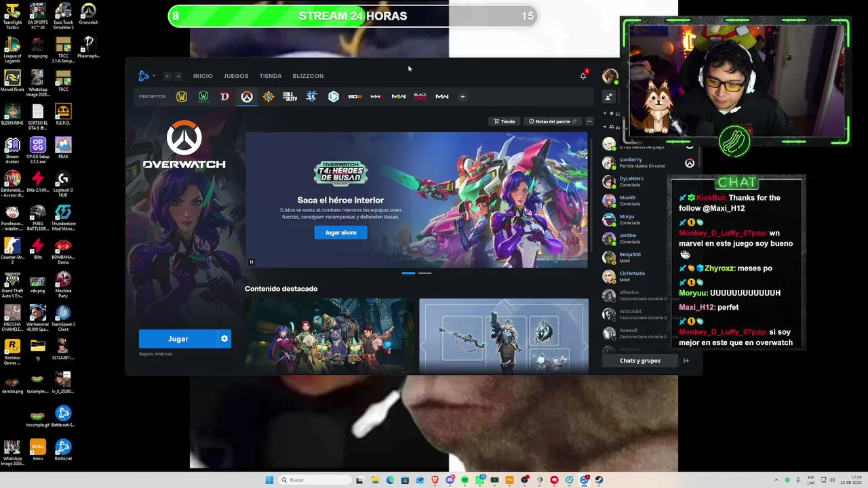
Task: Pause the Overwatch banner carousel
Action: click(251, 262)
